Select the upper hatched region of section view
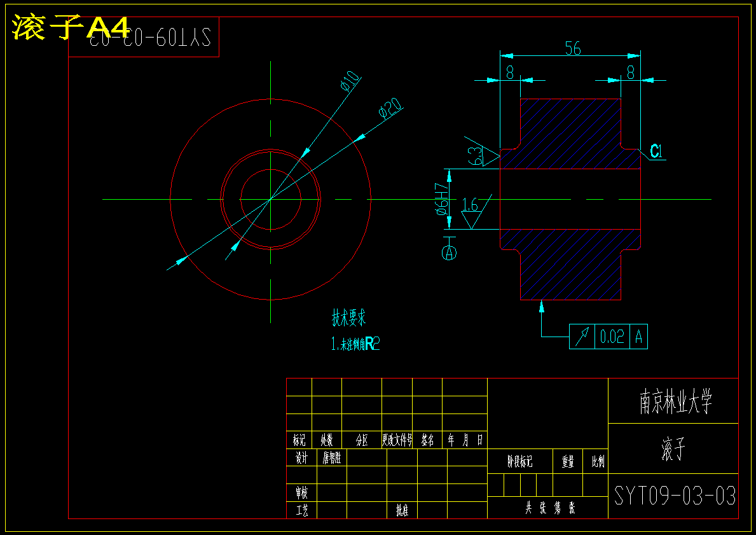The image size is (756, 535). [570, 134]
